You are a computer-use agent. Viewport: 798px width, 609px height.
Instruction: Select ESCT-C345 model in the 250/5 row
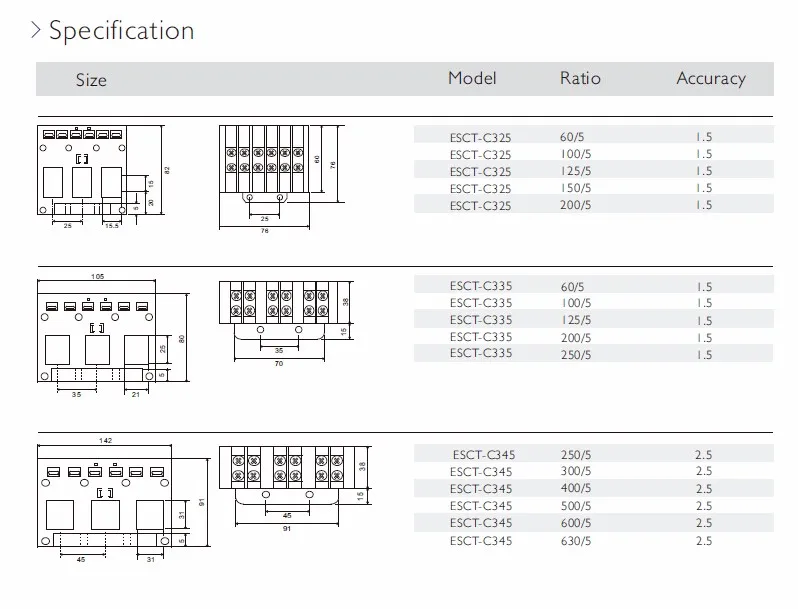[x=483, y=454]
